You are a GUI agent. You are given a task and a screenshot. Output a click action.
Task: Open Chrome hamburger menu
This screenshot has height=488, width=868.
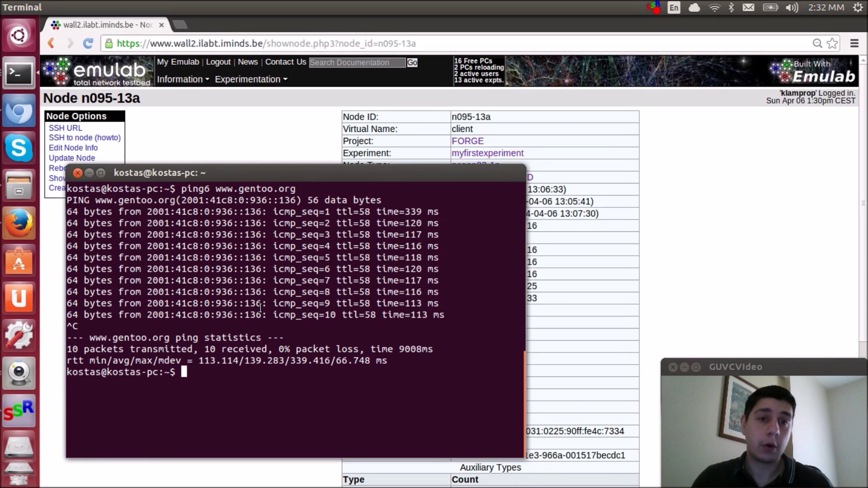(854, 43)
